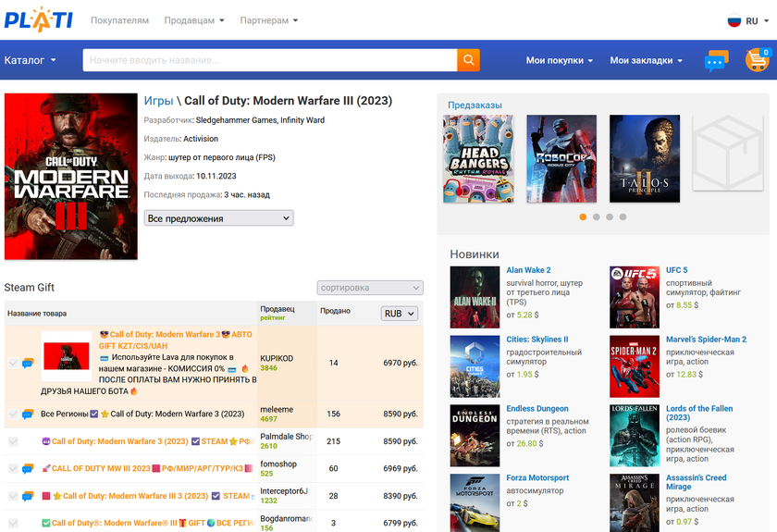Open the RU language selector
The image size is (777, 532).
coord(748,21)
